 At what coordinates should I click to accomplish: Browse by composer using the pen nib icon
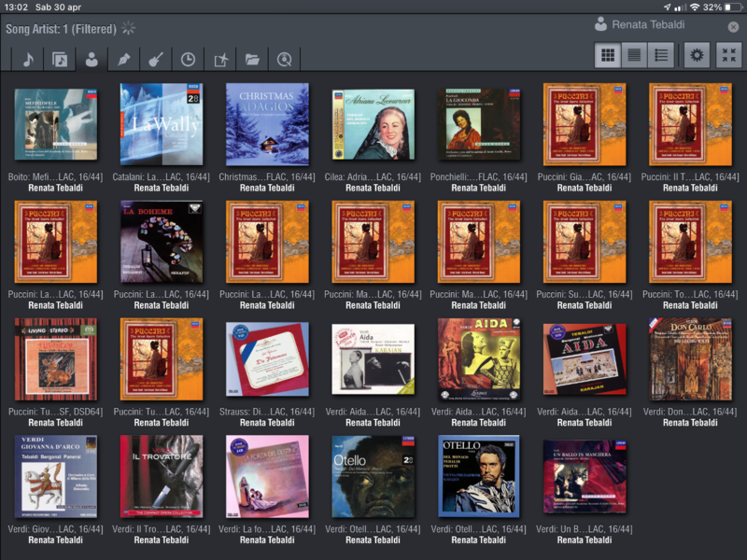click(123, 59)
